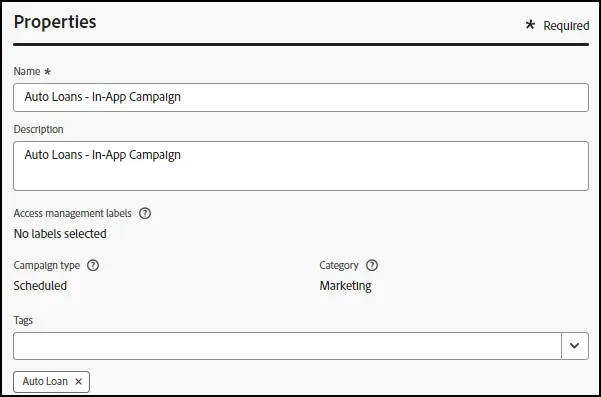Remove the Auto Loan tag
The height and width of the screenshot is (397, 601).
pos(79,382)
